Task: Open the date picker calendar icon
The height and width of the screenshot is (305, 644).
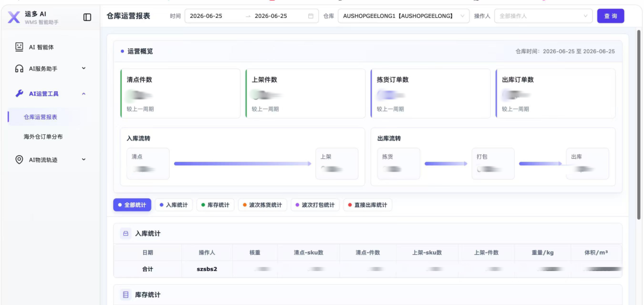Action: [311, 16]
